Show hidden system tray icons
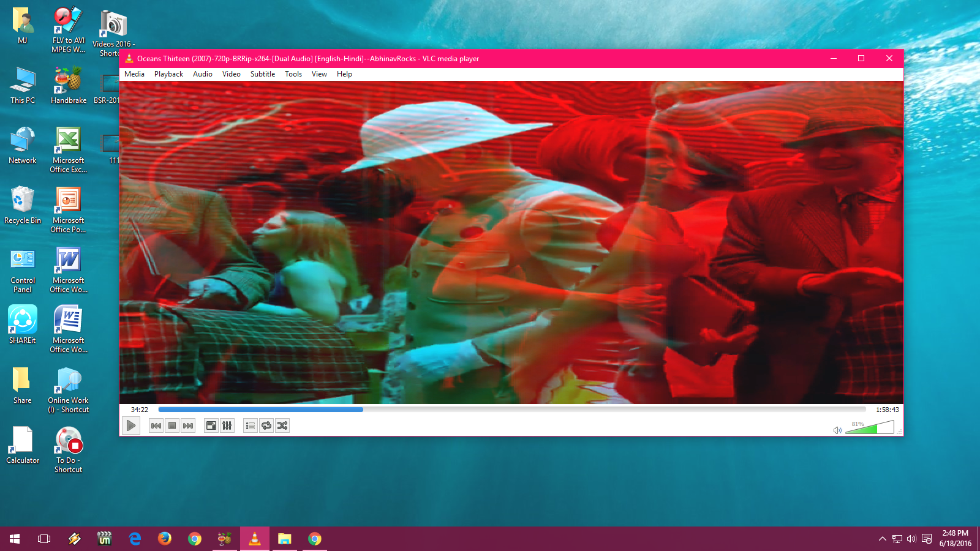Viewport: 980px width, 551px height. pos(883,539)
